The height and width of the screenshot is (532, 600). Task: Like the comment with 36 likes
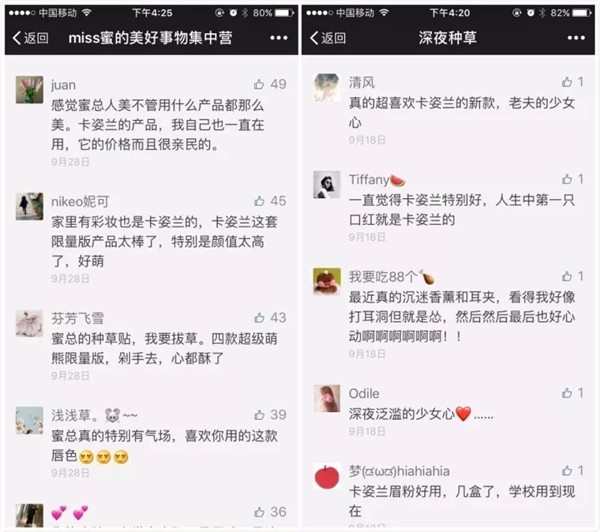[259, 512]
